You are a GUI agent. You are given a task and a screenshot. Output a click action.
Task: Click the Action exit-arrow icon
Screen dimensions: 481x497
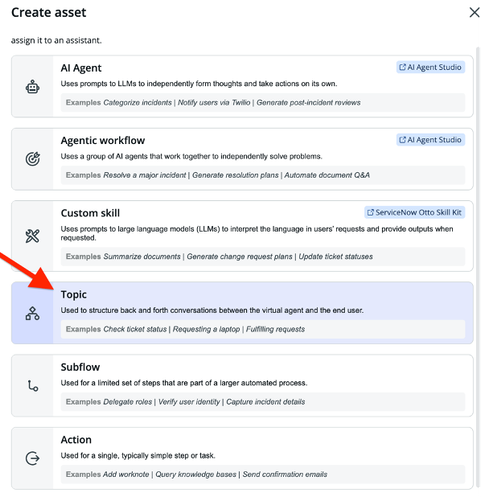[x=32, y=458]
